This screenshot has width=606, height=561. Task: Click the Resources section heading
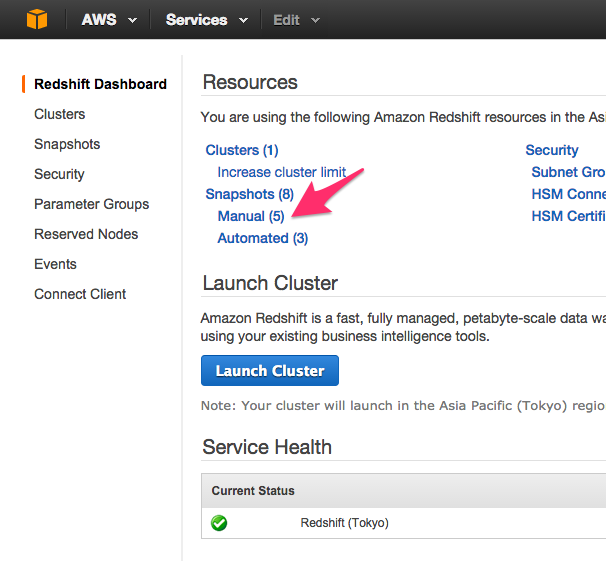(x=250, y=82)
